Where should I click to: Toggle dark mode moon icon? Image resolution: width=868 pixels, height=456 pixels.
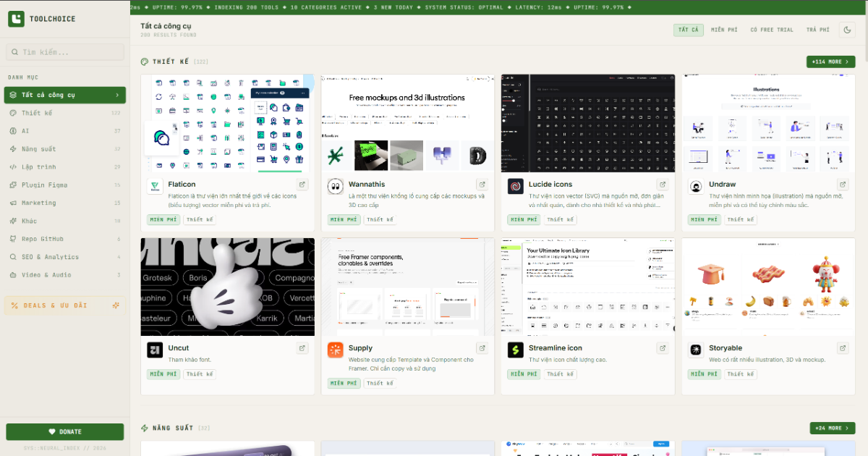point(847,30)
